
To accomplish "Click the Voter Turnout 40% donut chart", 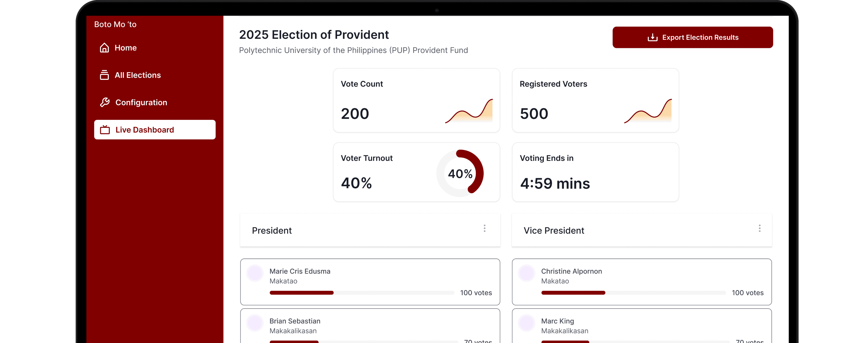I will (460, 173).
